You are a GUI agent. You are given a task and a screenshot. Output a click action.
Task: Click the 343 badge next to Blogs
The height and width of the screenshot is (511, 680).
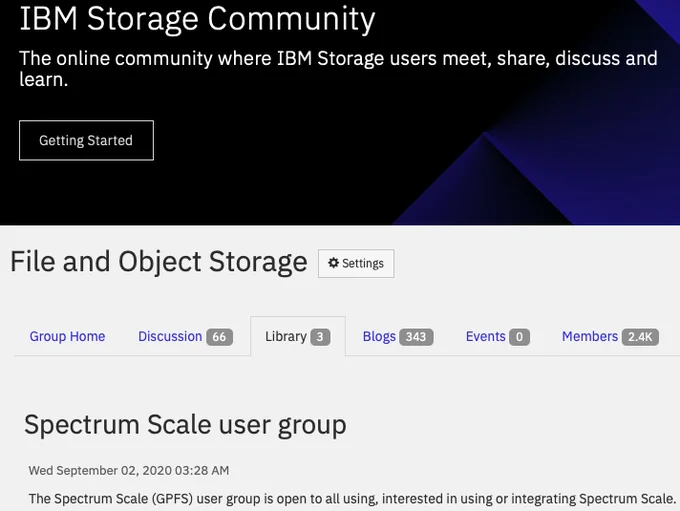(416, 337)
